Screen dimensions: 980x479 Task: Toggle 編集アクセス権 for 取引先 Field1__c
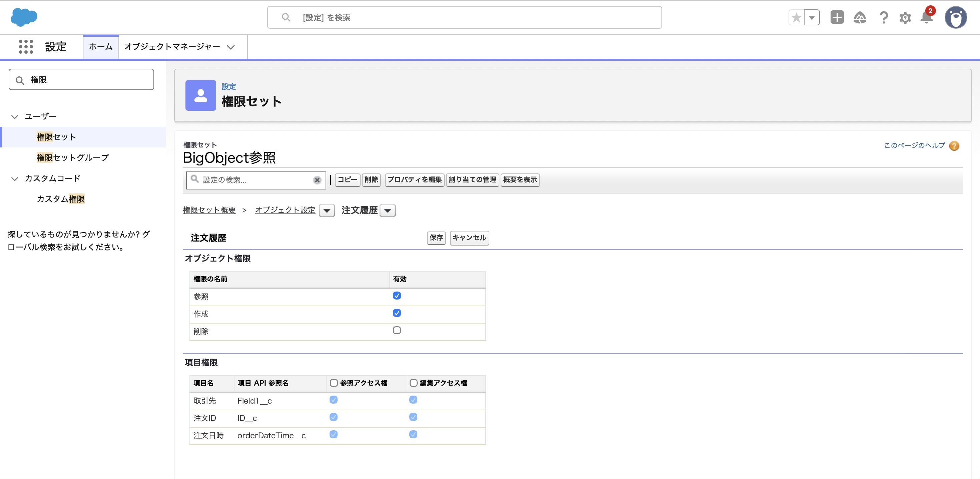click(413, 400)
